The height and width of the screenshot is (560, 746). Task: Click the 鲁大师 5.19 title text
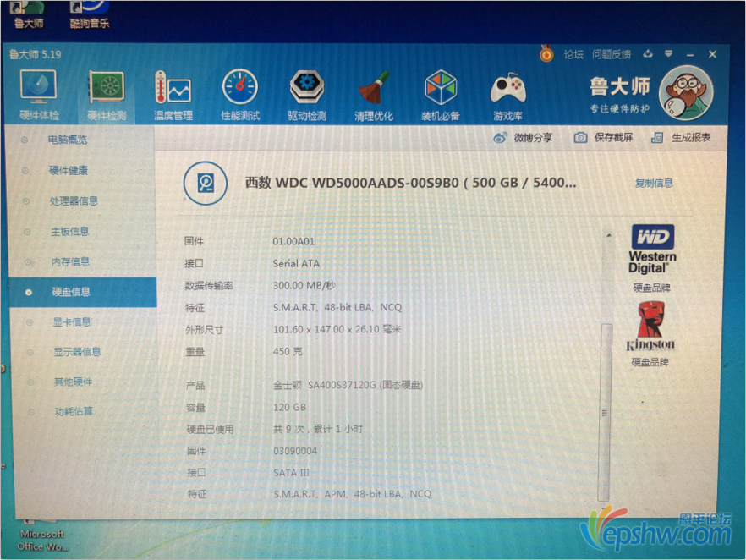pos(36,55)
